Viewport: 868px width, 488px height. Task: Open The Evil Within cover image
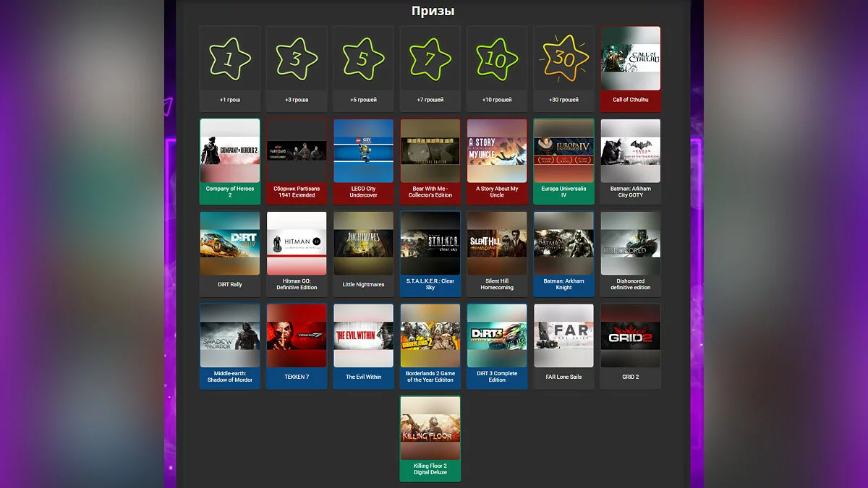point(363,335)
